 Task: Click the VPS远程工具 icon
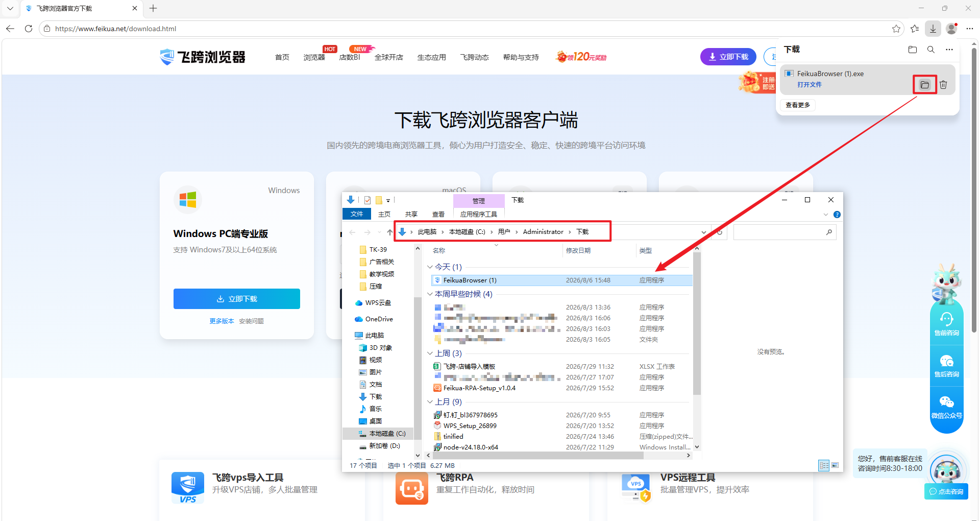(x=636, y=487)
